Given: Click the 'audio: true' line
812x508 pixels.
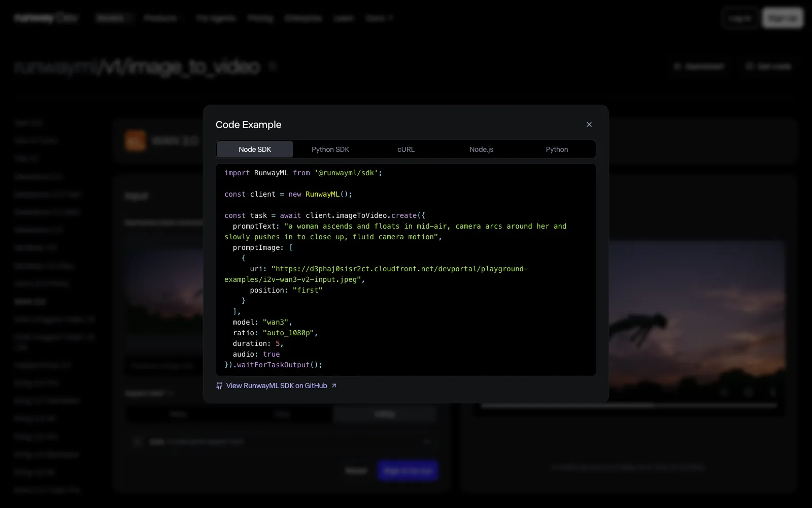Looking at the screenshot, I should coord(256,354).
